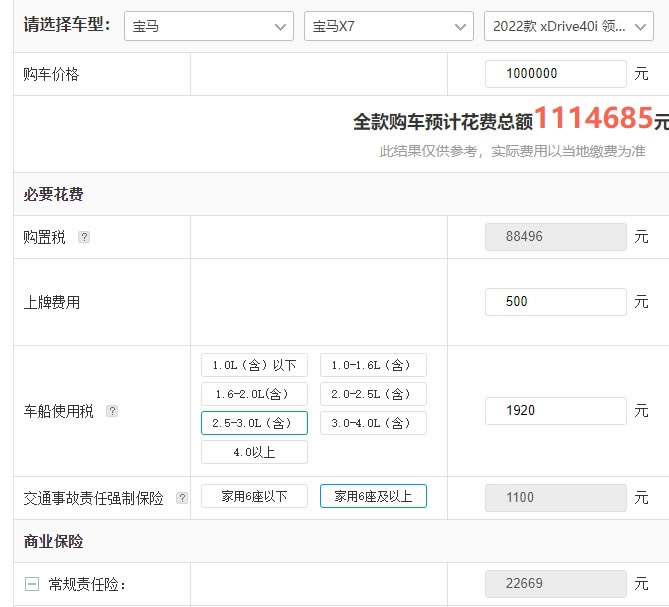669x607 pixels.
Task: Collapse the 常规责任险 section
Action: (x=32, y=584)
